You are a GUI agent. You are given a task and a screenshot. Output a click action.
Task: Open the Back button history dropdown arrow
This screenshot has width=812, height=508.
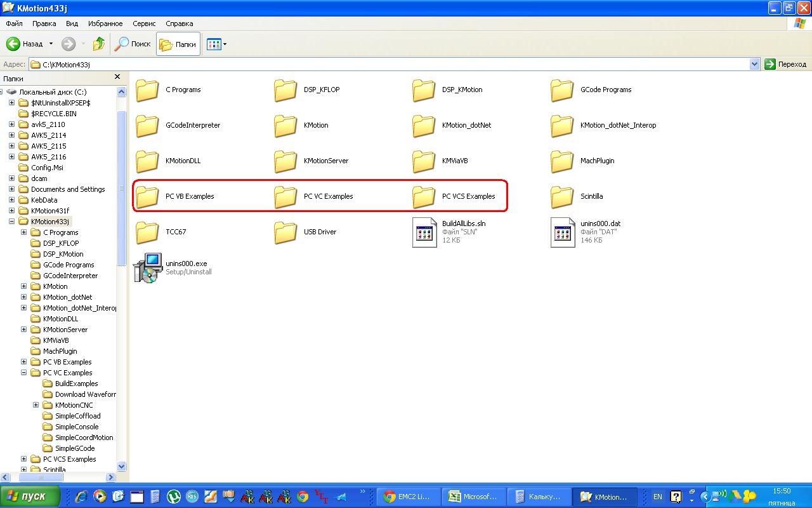(x=51, y=44)
